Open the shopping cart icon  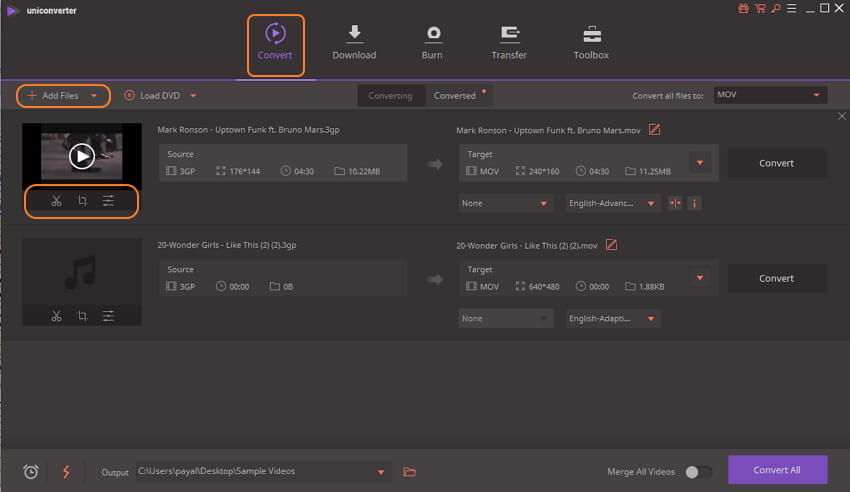760,8
